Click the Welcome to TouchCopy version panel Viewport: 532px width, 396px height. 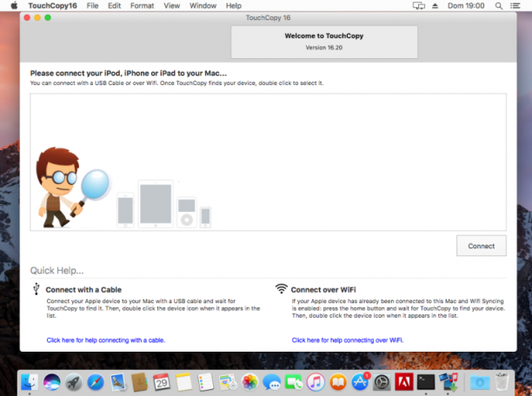324,42
